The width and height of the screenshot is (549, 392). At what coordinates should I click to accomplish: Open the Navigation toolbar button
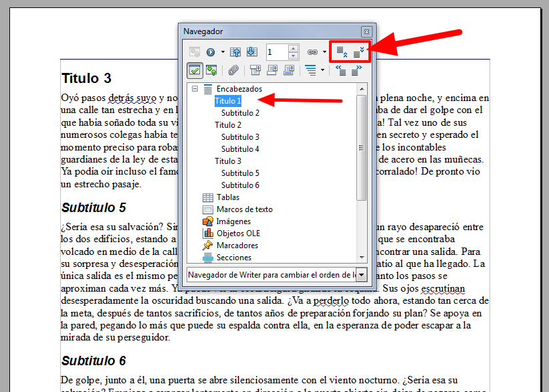tap(211, 52)
